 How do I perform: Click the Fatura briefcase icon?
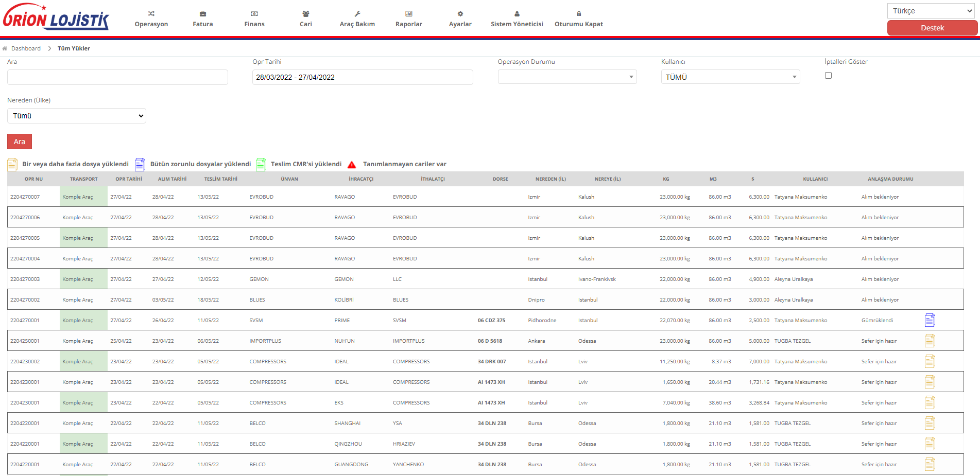coord(203,14)
